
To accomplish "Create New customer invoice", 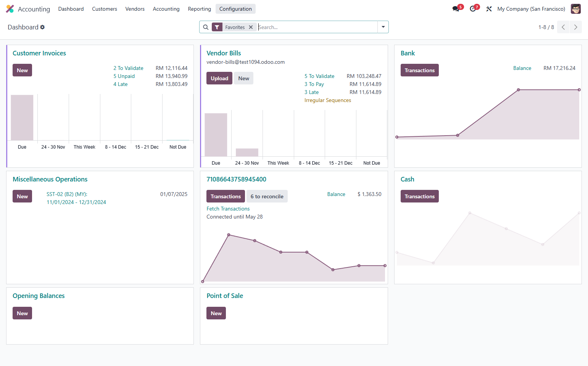I will [22, 70].
